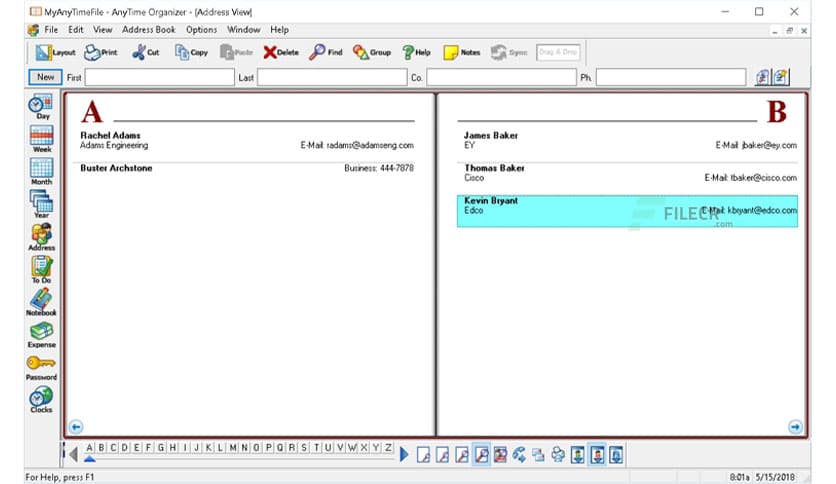Open the Notebook section

tap(42, 302)
